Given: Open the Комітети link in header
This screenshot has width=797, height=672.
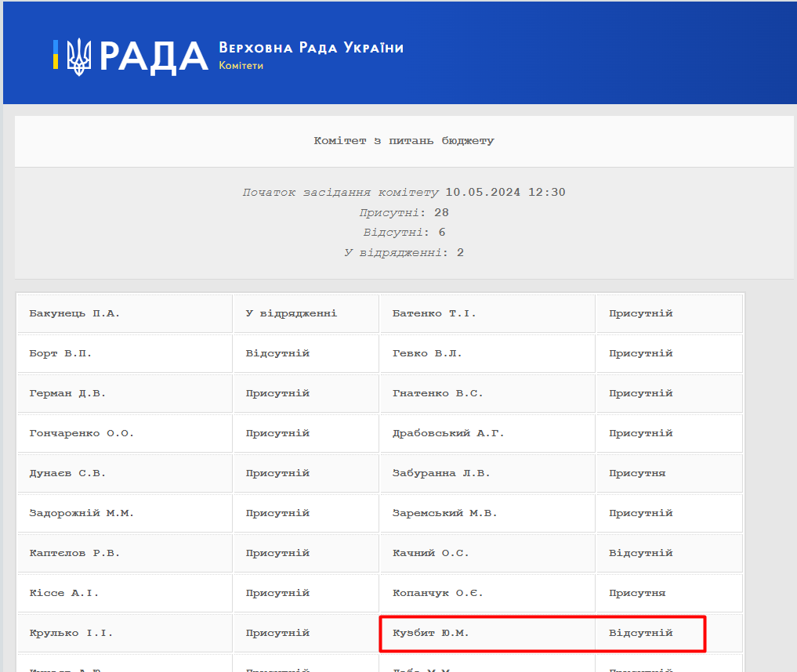Looking at the screenshot, I should click(x=241, y=66).
